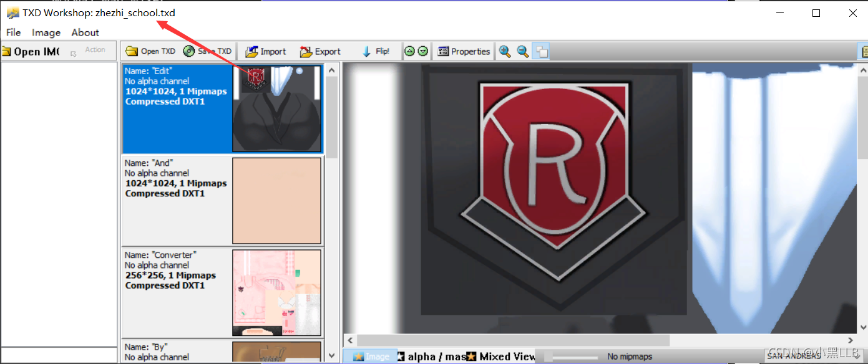Click the TXD Workshop title bar icon
This screenshot has width=868, height=364.
[12, 12]
